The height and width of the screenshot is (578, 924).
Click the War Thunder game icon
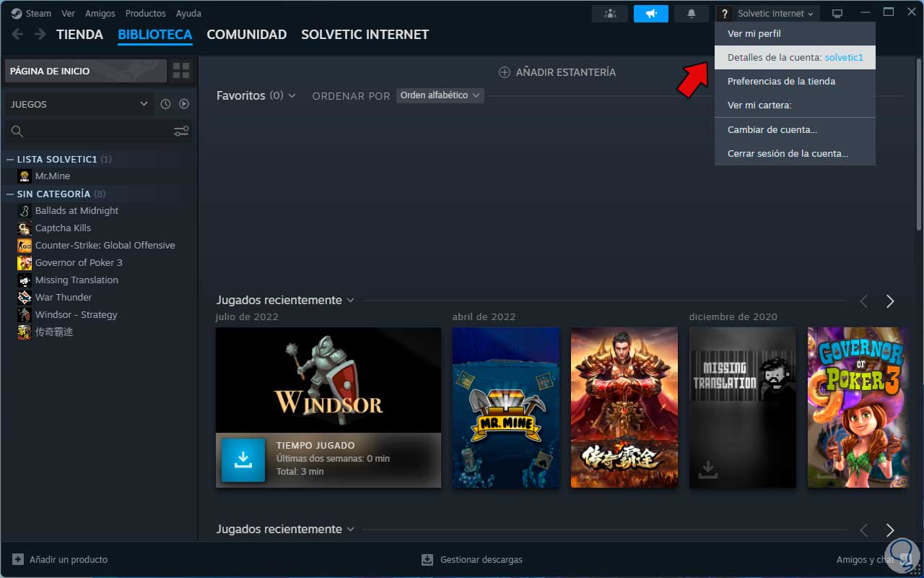(25, 297)
